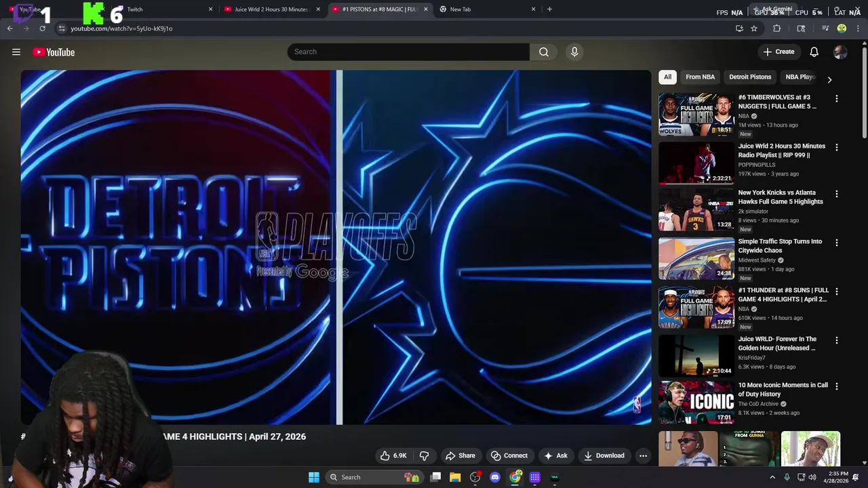Image resolution: width=868 pixels, height=488 pixels.
Task: Open the Chrome menu three dots
Action: tap(858, 28)
